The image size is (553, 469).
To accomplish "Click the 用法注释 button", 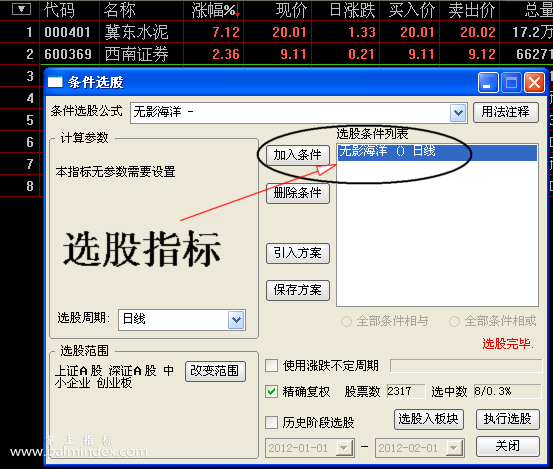I will coord(505,112).
